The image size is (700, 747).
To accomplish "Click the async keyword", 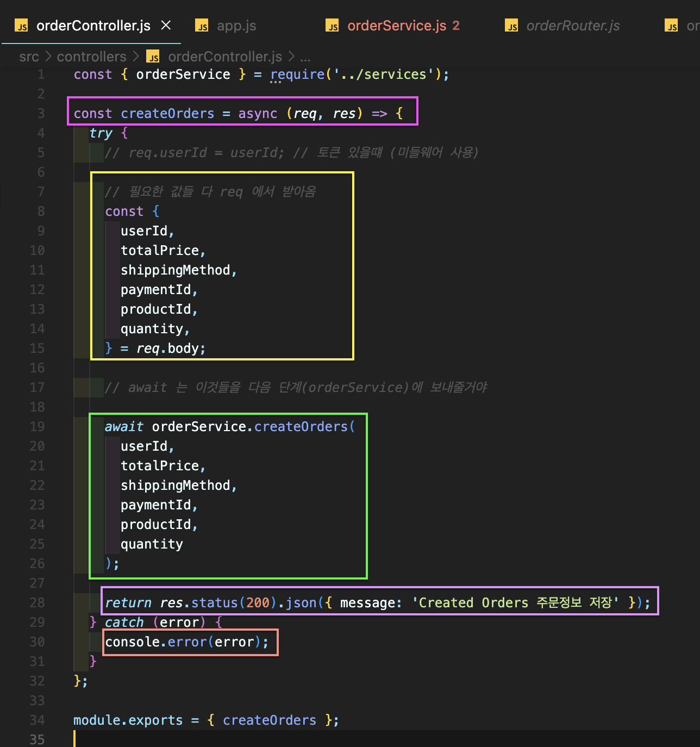I will (x=258, y=114).
